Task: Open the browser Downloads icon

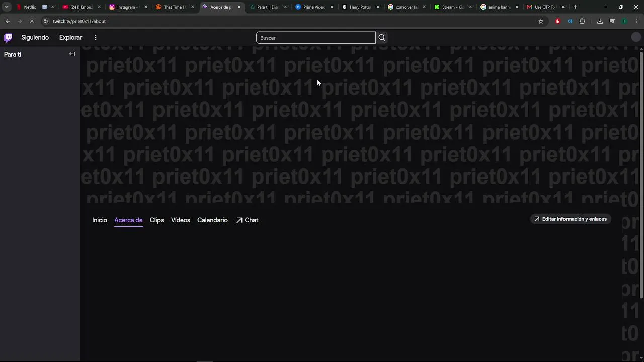Action: tap(600, 21)
